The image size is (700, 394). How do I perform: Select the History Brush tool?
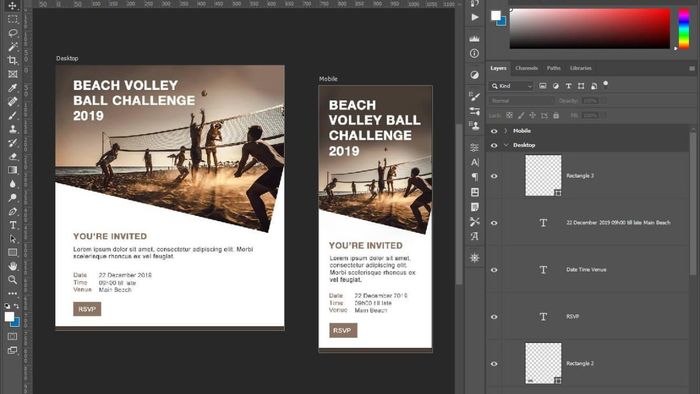tap(12, 143)
